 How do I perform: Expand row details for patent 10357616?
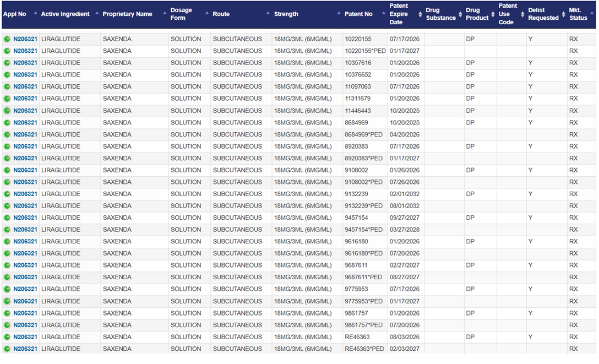click(7, 63)
